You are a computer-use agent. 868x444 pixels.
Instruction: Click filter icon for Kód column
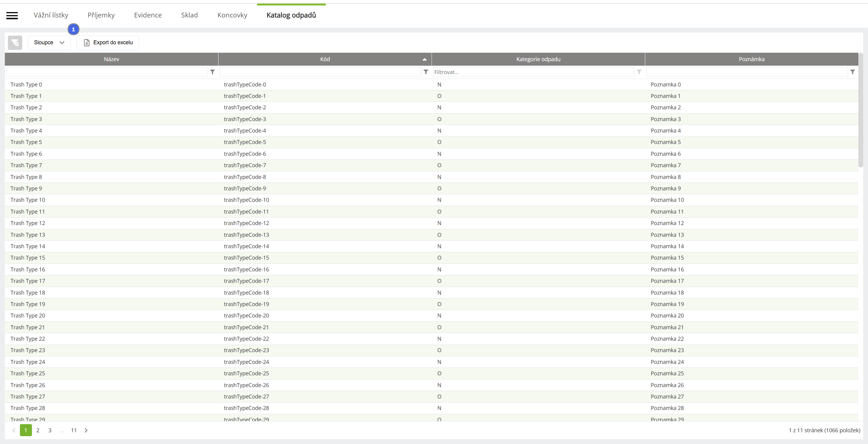click(x=426, y=72)
